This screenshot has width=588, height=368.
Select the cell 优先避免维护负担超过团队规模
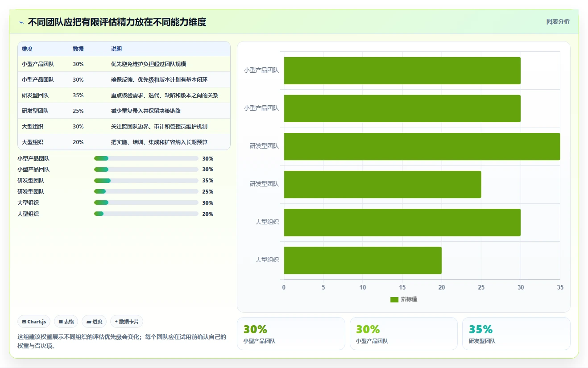pos(149,64)
